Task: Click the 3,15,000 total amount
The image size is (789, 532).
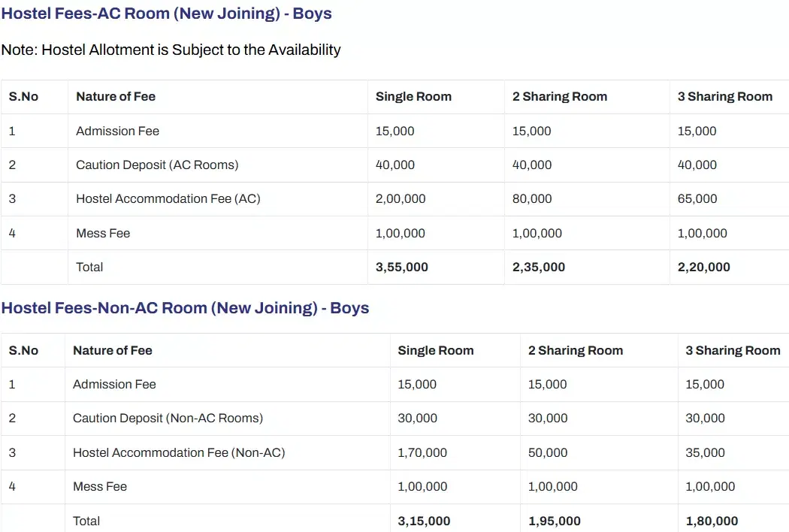Action: pyautogui.click(x=424, y=521)
